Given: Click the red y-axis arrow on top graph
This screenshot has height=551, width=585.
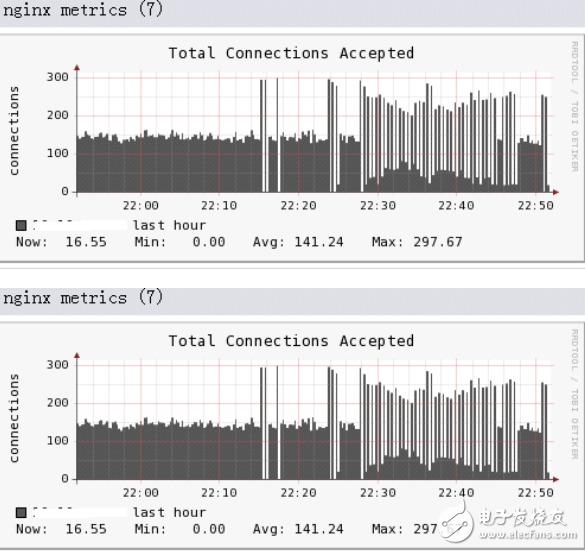Looking at the screenshot, I should (x=77, y=68).
